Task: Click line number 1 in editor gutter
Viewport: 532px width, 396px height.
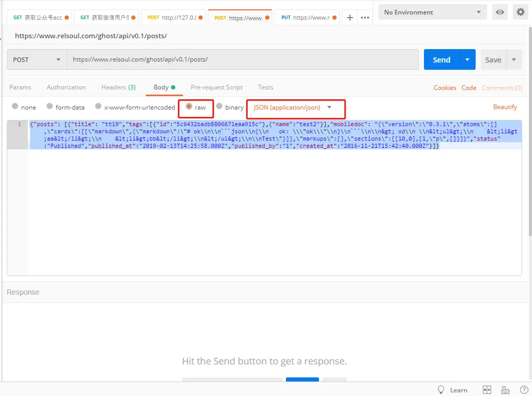Action: (19, 124)
